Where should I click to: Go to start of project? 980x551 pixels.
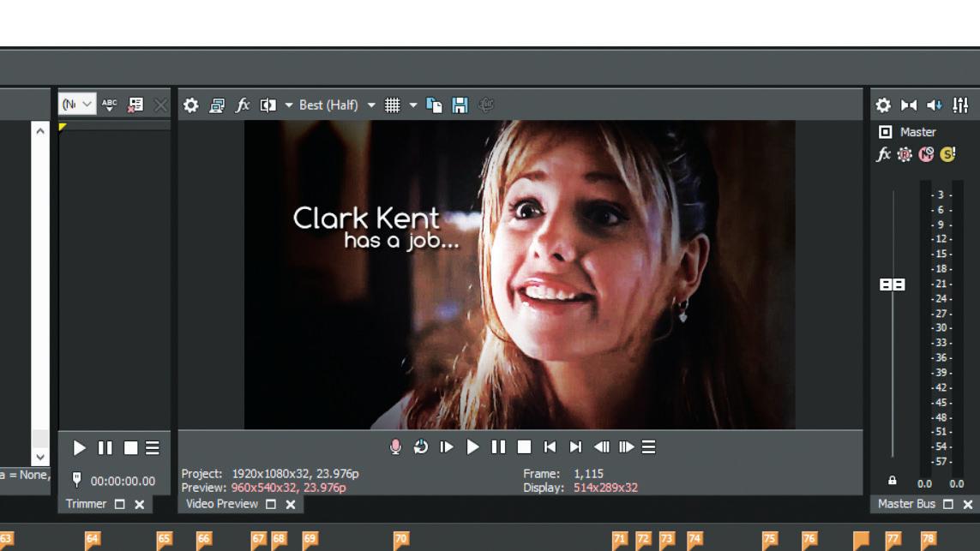(550, 446)
